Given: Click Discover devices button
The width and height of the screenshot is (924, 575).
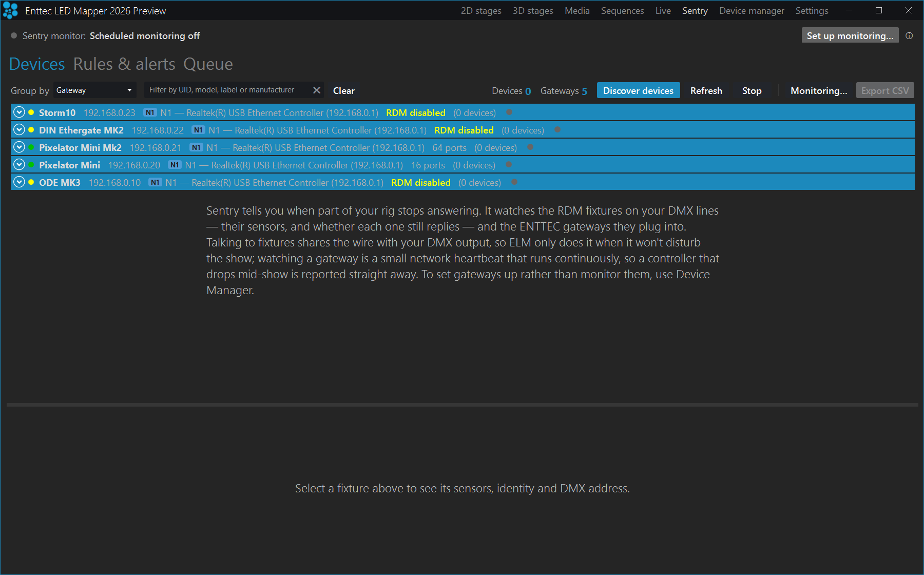Looking at the screenshot, I should tap(638, 90).
